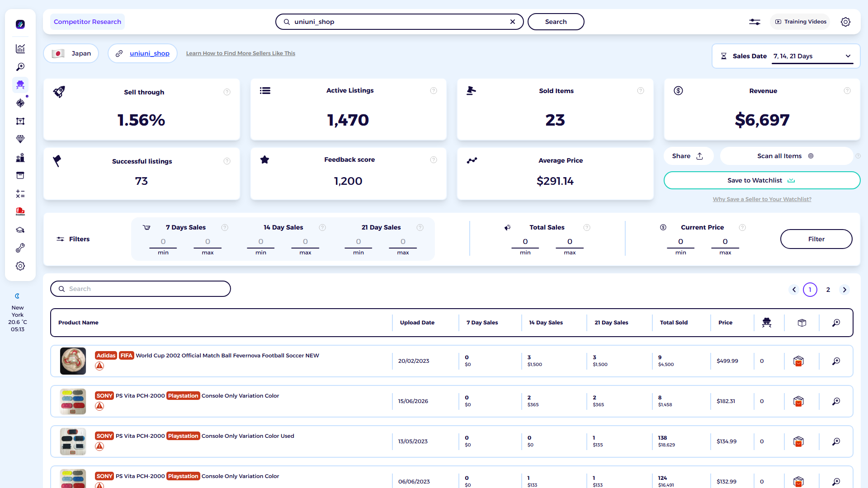Open the target crosshair sidebar icon

click(20, 103)
